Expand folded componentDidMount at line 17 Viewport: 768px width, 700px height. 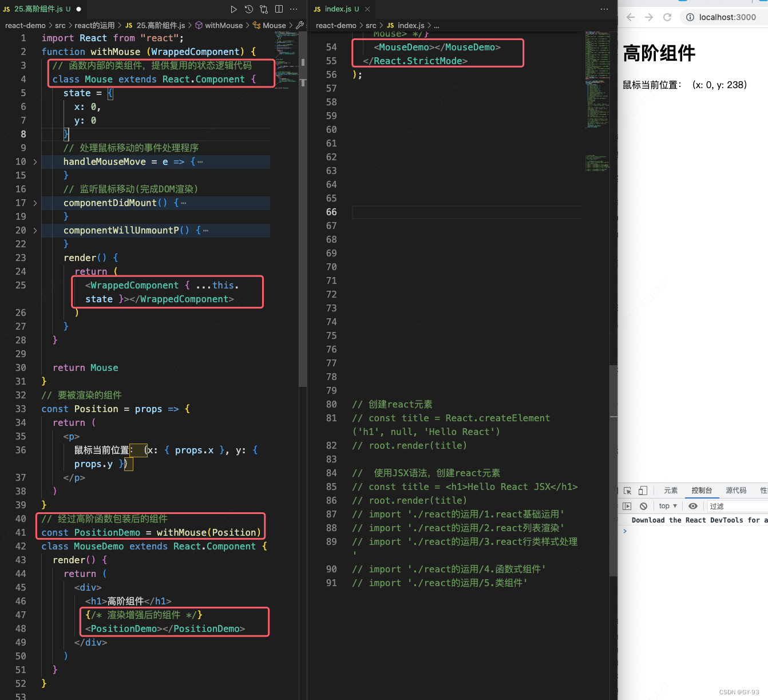tap(35, 203)
